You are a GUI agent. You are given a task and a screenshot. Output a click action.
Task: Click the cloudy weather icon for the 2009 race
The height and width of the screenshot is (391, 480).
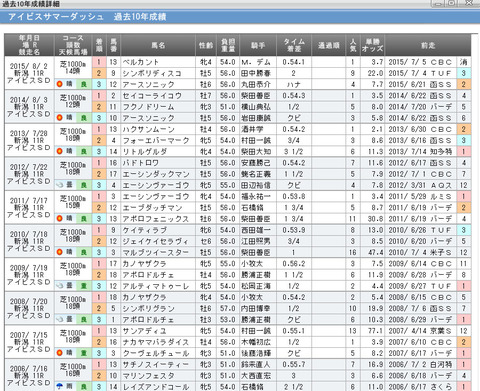point(60,286)
